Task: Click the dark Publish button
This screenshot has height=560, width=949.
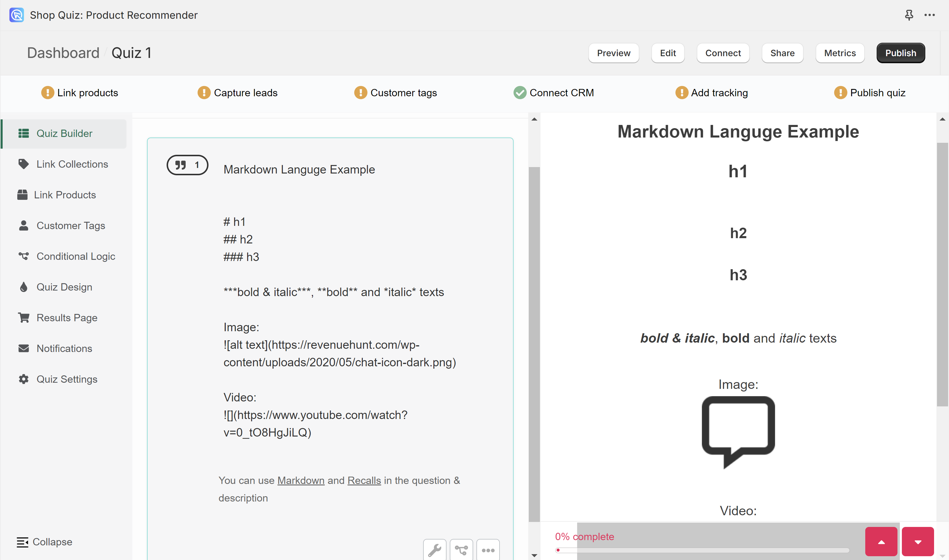Action: pyautogui.click(x=901, y=53)
